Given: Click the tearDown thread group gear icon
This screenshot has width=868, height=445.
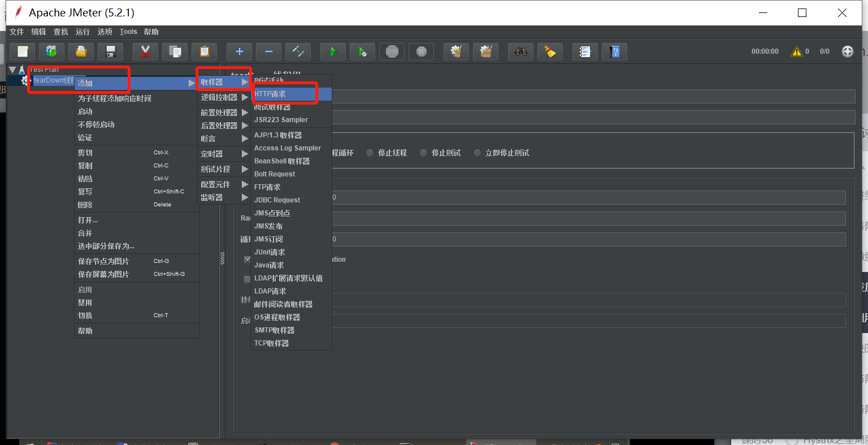Looking at the screenshot, I should tap(25, 80).
